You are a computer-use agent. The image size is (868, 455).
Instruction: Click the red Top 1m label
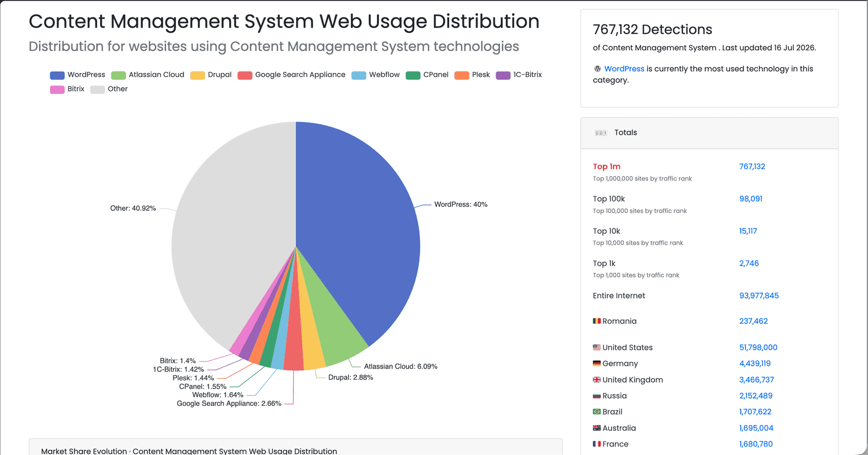click(606, 167)
